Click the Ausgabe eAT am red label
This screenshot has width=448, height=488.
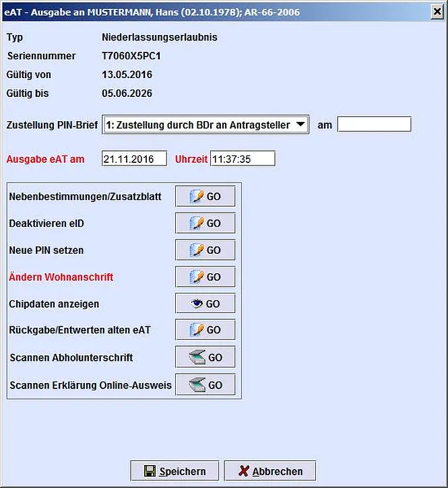tap(46, 159)
